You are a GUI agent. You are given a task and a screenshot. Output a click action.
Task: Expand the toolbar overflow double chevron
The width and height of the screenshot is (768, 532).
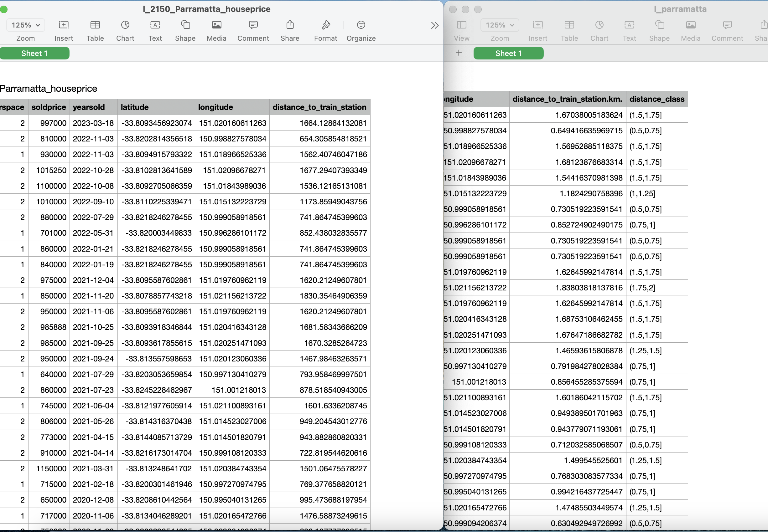point(434,26)
